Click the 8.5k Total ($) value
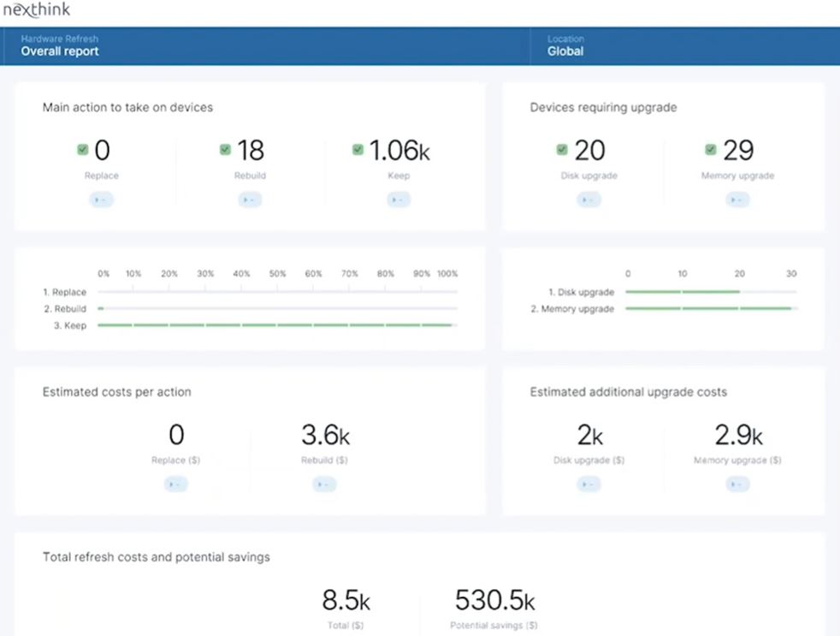Viewport: 840px width, 636px height. [346, 599]
